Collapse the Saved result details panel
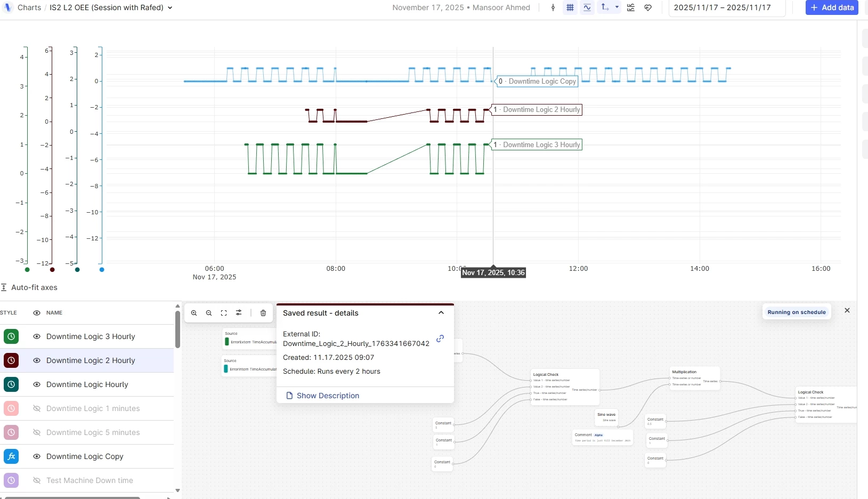 coord(441,313)
